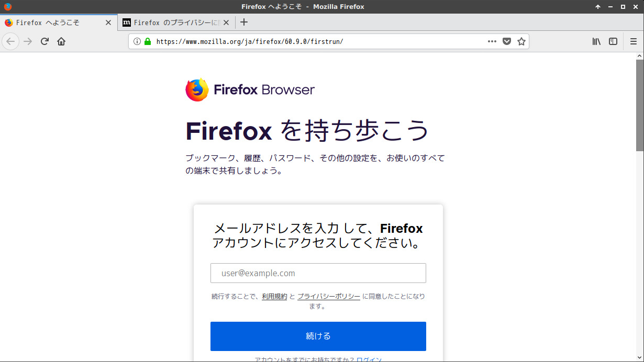
Task: Bookmark this page with the star
Action: click(521, 41)
